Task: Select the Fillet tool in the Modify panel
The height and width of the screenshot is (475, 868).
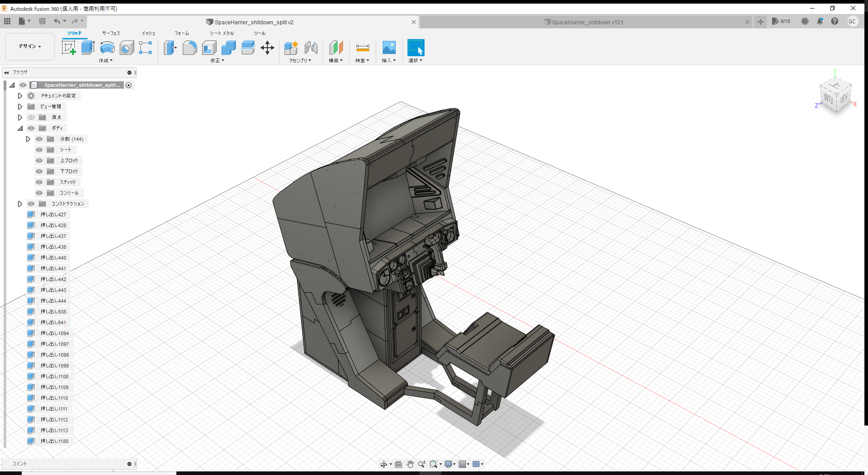Action: [190, 47]
